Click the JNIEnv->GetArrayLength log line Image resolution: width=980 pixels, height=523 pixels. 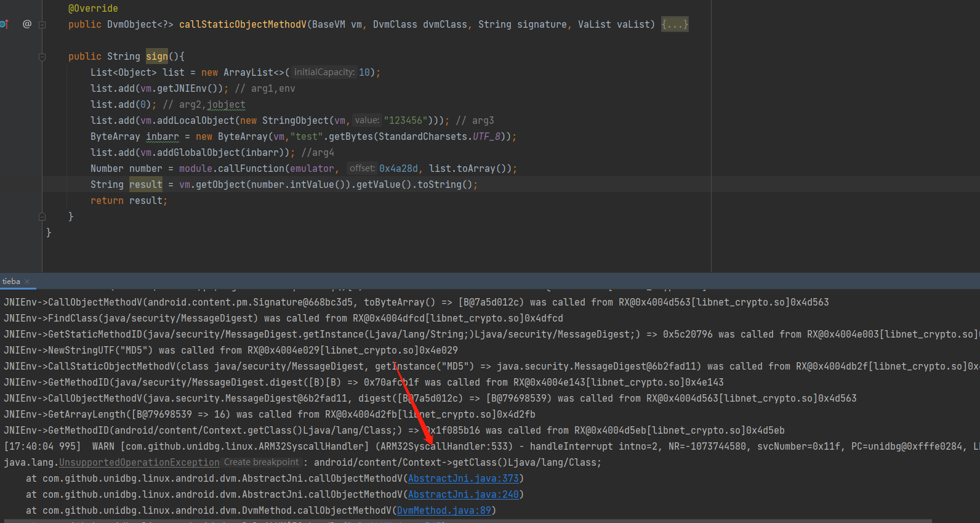point(269,415)
